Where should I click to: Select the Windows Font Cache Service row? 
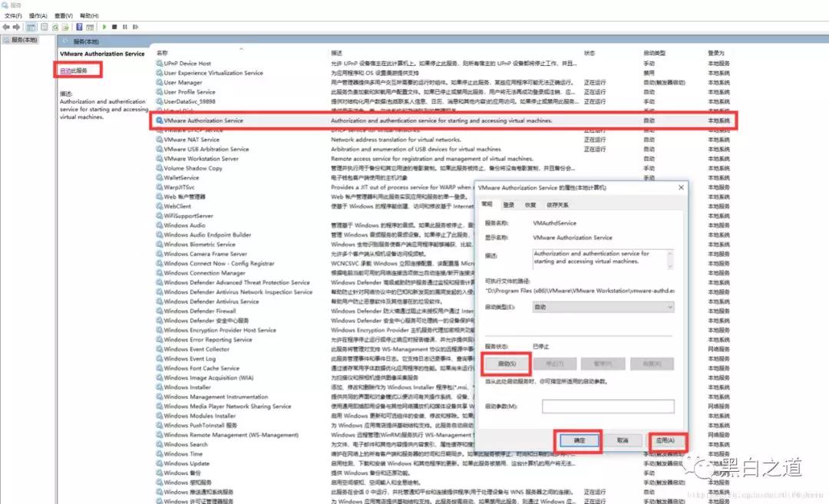(x=443, y=368)
